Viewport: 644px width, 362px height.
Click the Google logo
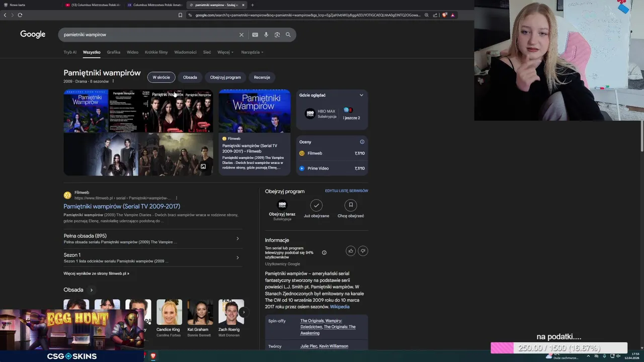coord(33,34)
